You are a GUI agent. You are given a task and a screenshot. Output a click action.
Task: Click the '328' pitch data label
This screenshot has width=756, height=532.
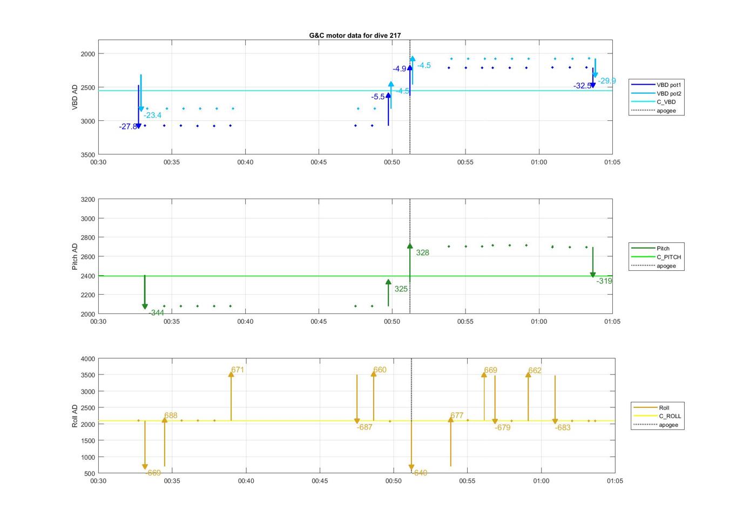(x=423, y=253)
